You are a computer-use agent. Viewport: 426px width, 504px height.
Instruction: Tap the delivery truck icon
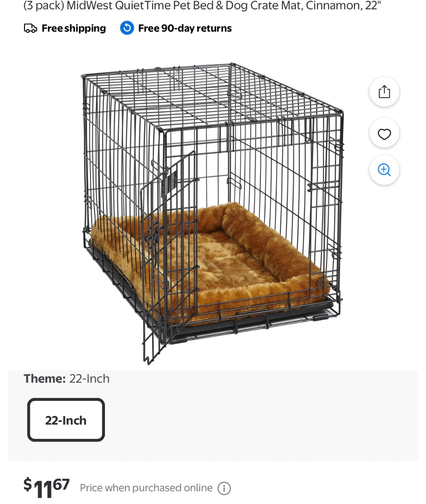coord(31,28)
